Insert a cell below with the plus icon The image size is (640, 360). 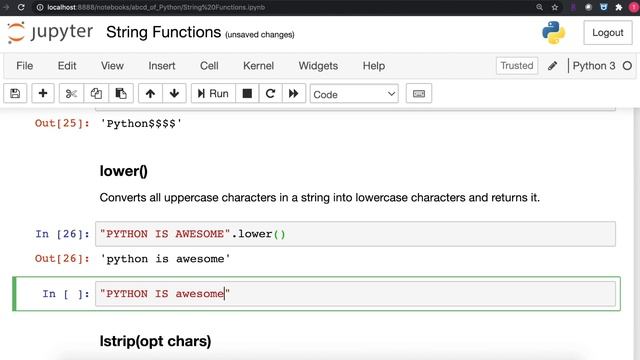[43, 93]
